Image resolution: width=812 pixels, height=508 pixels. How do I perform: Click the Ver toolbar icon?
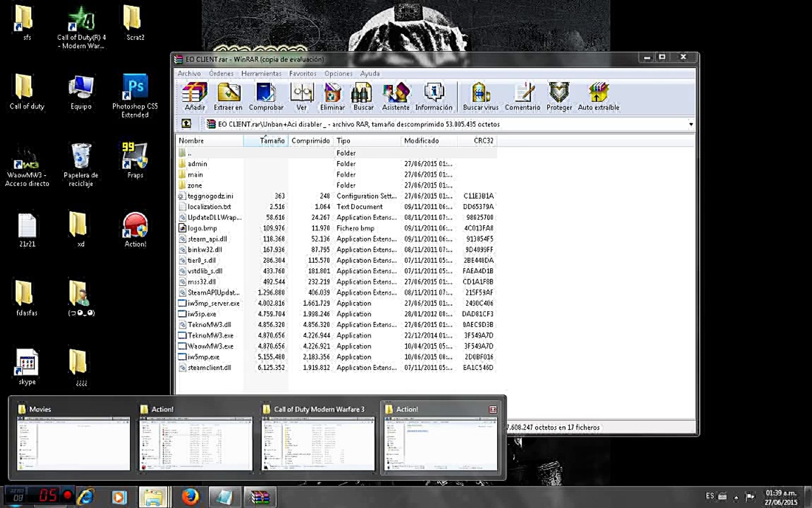coord(302,96)
